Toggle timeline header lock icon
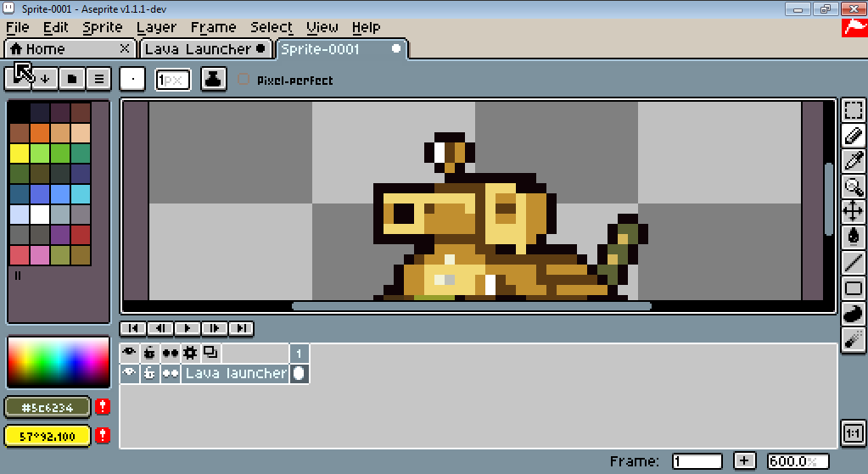This screenshot has width=868, height=474. [x=149, y=352]
